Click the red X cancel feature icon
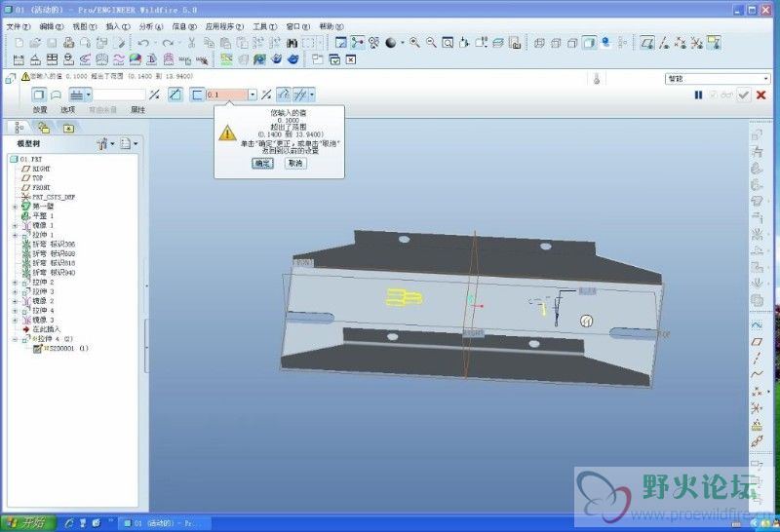780x532 pixels. 761,95
